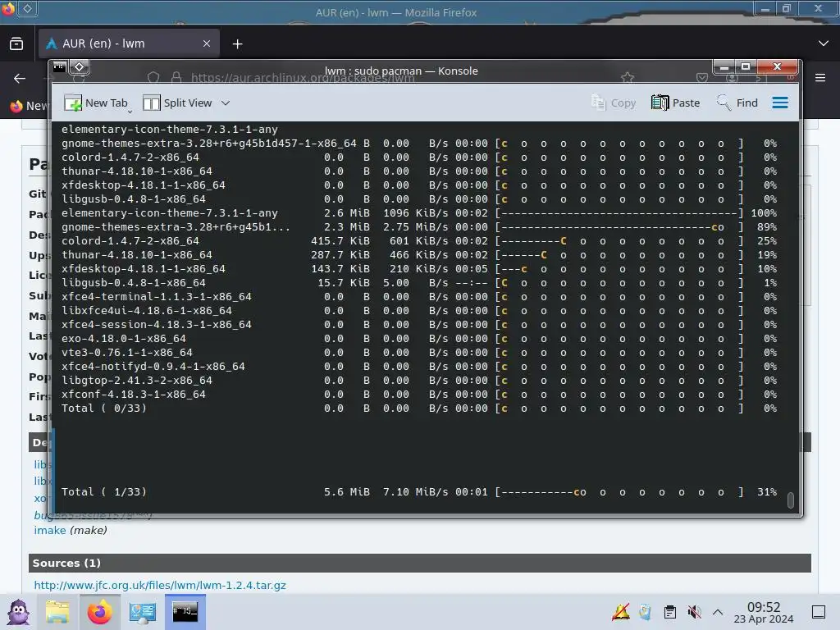Open the clipboard tray icon

[x=669, y=612]
